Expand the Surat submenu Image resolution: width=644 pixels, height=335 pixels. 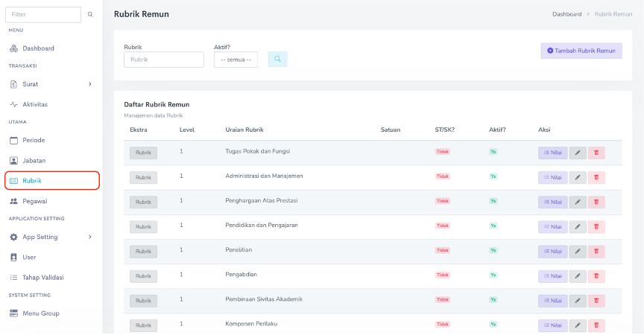click(x=90, y=84)
